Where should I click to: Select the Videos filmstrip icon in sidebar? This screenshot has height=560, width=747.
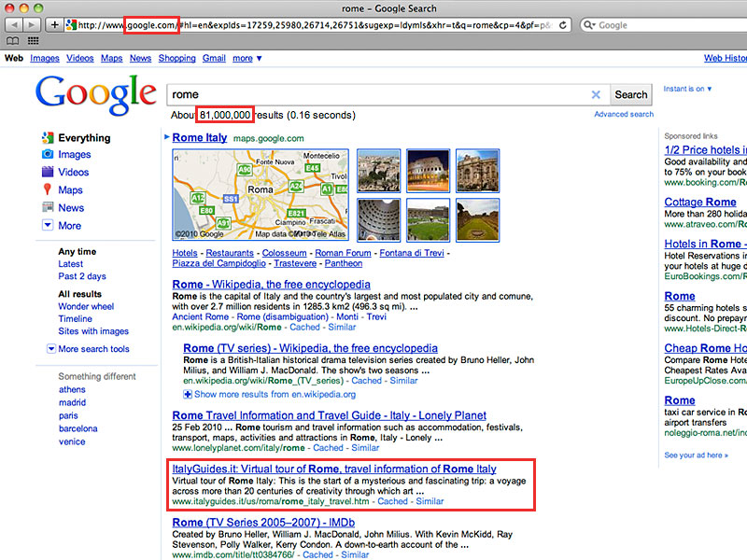[x=48, y=173]
